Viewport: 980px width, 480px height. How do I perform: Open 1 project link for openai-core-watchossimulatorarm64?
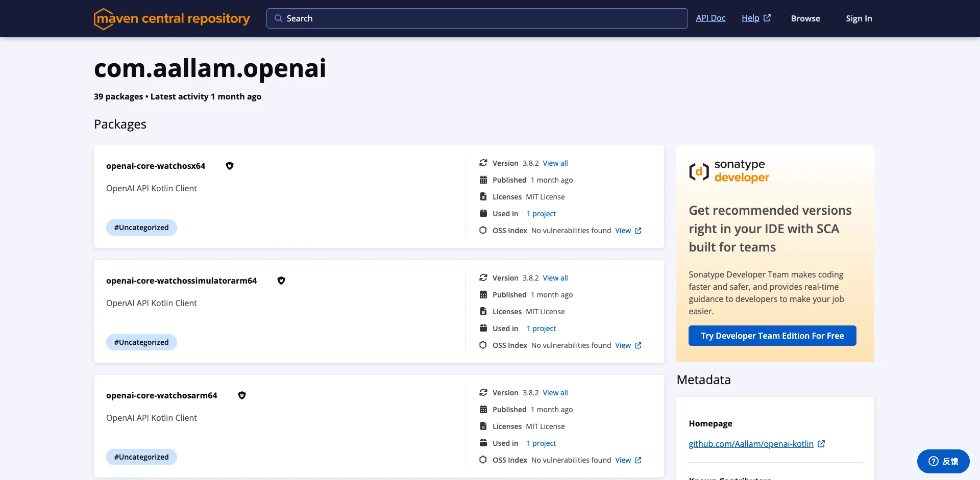(x=541, y=329)
